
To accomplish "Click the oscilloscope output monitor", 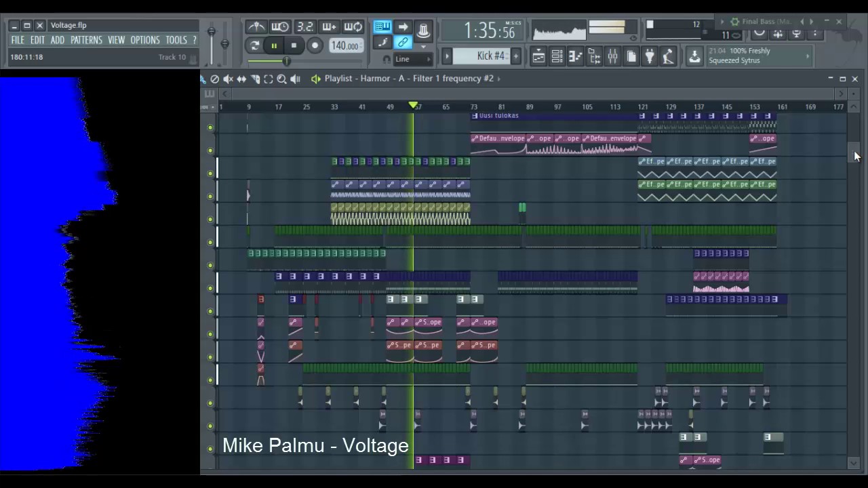I will [x=559, y=30].
